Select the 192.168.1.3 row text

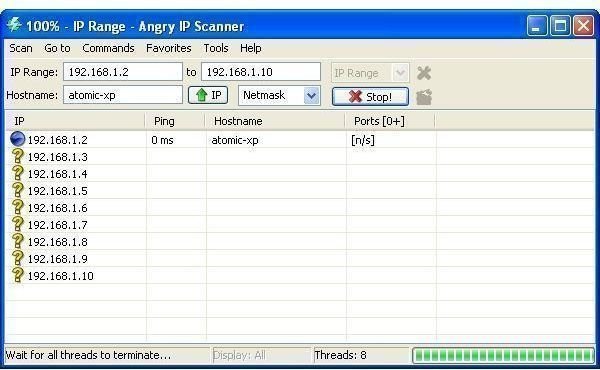[57, 157]
